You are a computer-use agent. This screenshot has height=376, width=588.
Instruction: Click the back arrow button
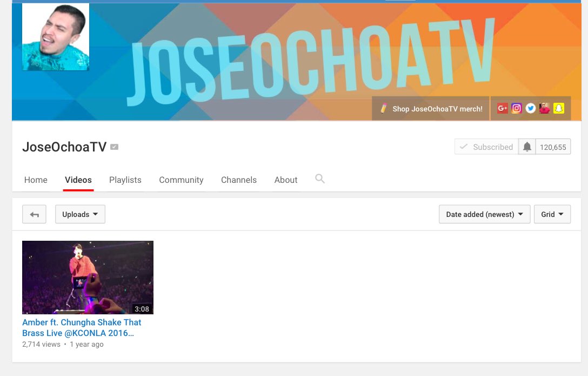34,214
